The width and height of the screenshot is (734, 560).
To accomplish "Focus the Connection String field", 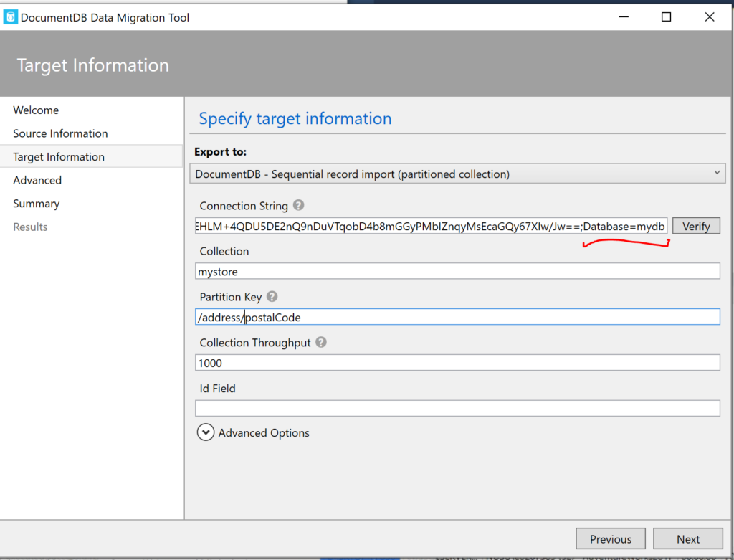I will 431,226.
